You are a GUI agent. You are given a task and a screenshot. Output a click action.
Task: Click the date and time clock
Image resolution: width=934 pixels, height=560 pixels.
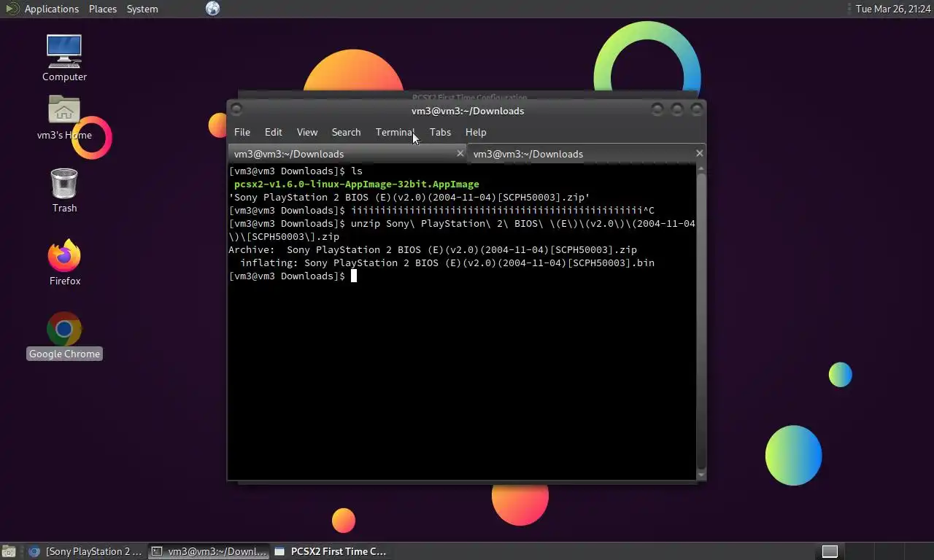[x=893, y=9]
